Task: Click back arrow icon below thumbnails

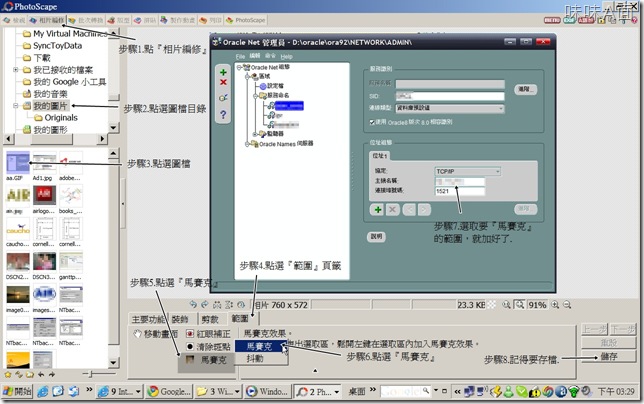Action: point(41,374)
